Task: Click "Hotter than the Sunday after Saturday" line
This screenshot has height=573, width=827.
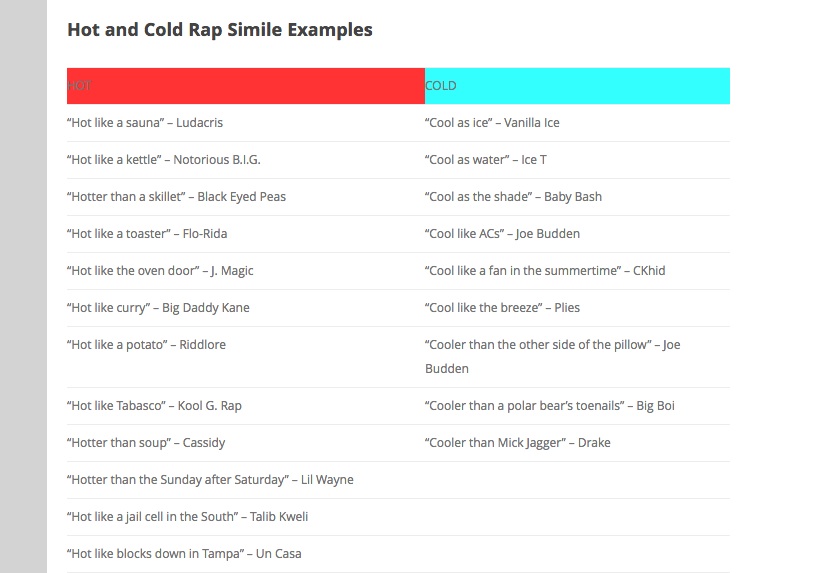Action: (210, 480)
